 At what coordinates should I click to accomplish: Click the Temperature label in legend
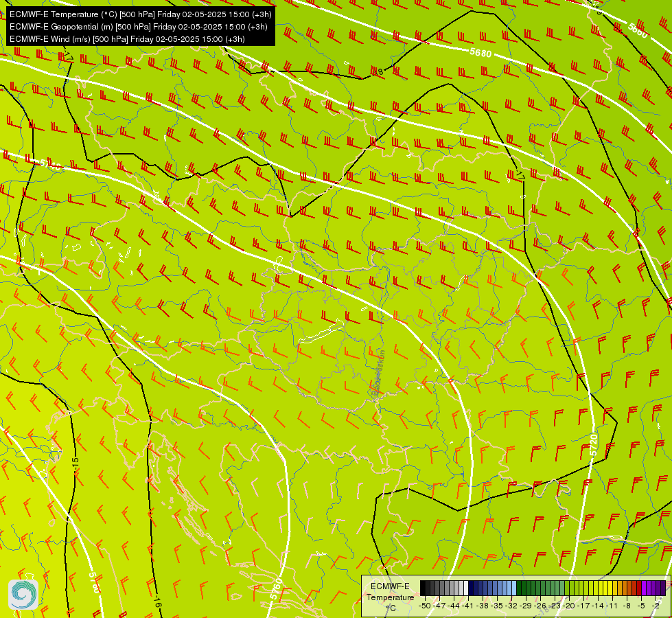pyautogui.click(x=391, y=597)
